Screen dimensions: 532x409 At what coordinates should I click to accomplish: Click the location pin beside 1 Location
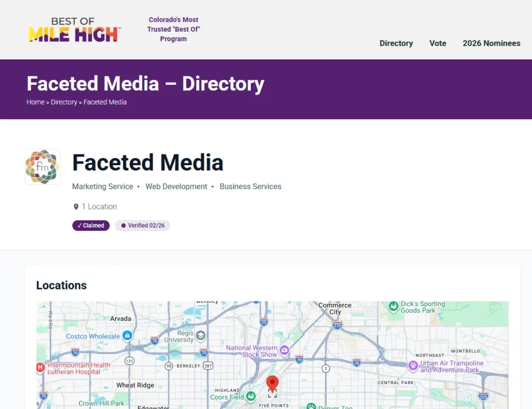coord(76,206)
